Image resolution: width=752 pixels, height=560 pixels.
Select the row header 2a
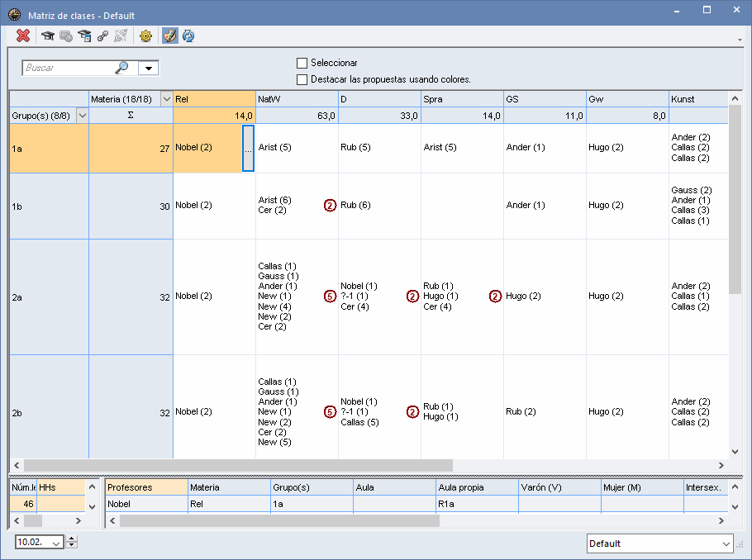click(x=49, y=297)
